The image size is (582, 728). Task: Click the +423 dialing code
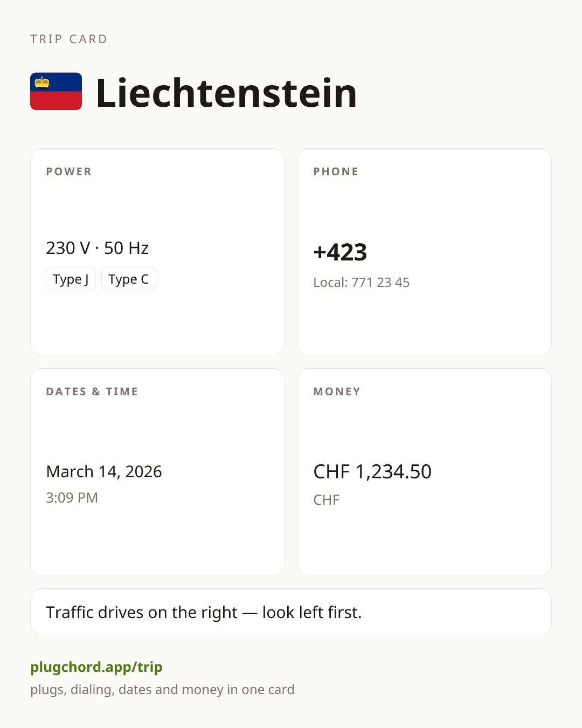click(x=340, y=252)
